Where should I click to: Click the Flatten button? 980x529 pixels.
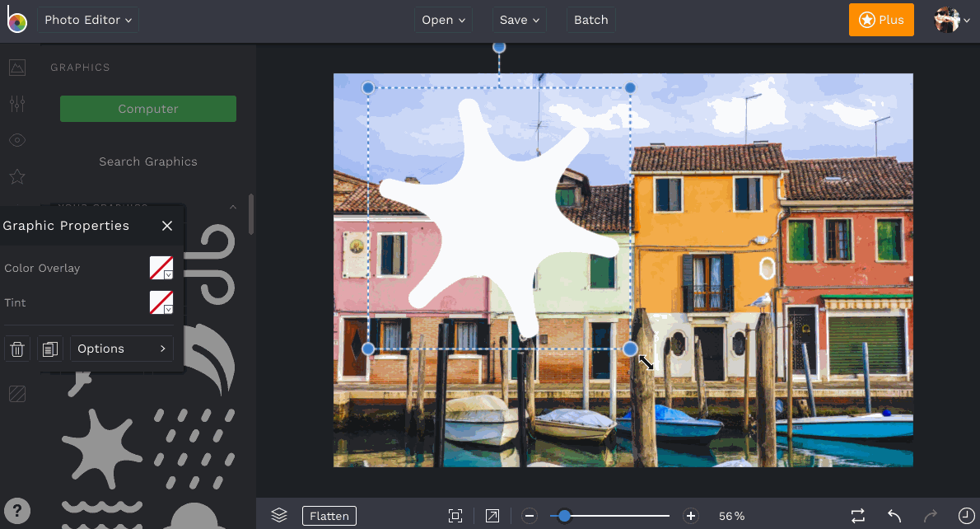329,516
